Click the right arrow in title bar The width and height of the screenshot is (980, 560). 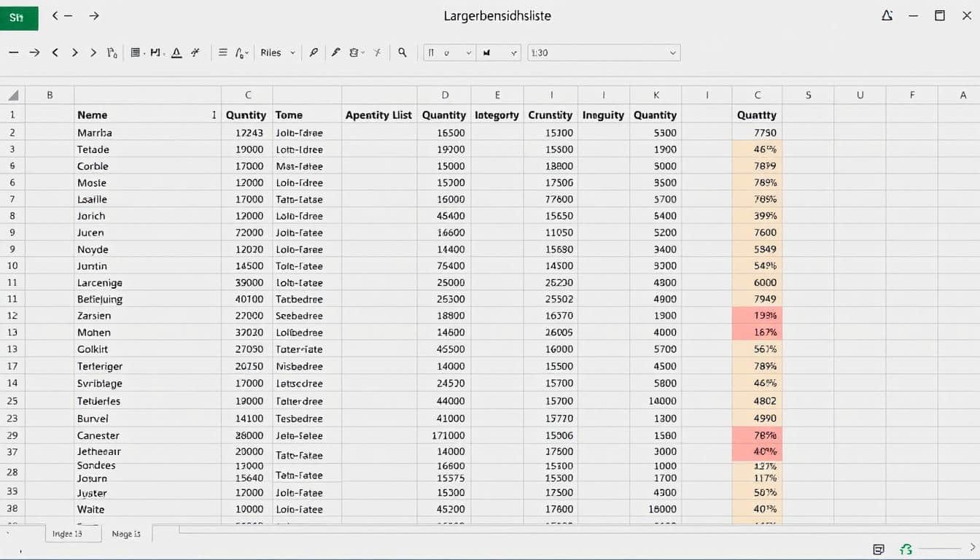(93, 16)
